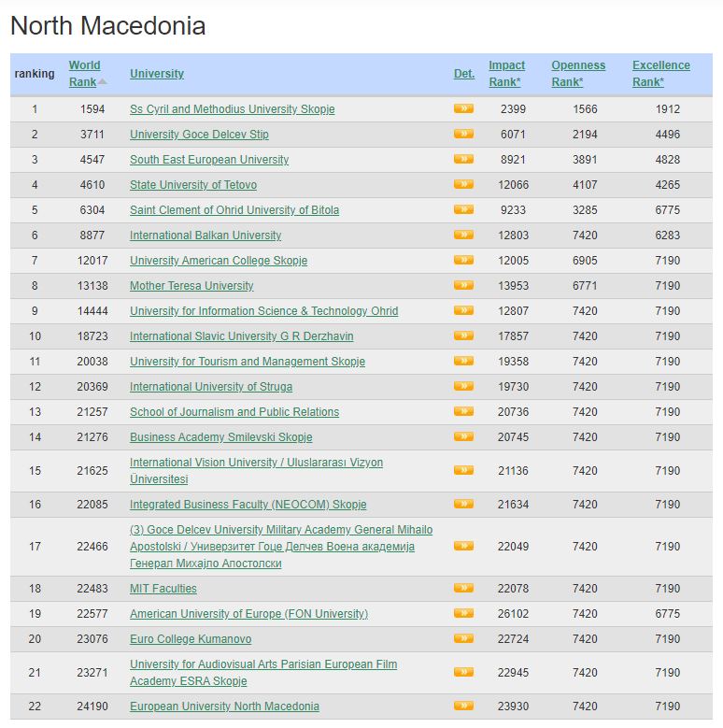Click details arrow for University Goce Delcev Stip

pos(463,135)
